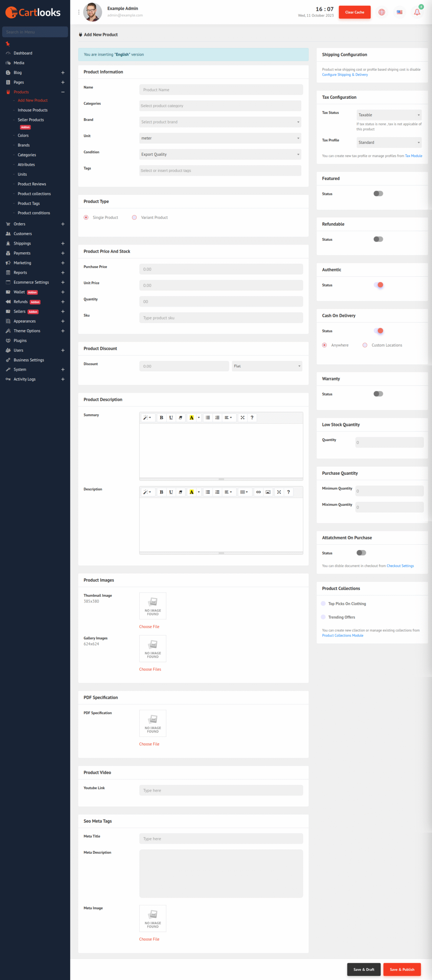Open the notifications bell
Viewport: 432px width, 980px height.
pos(417,12)
